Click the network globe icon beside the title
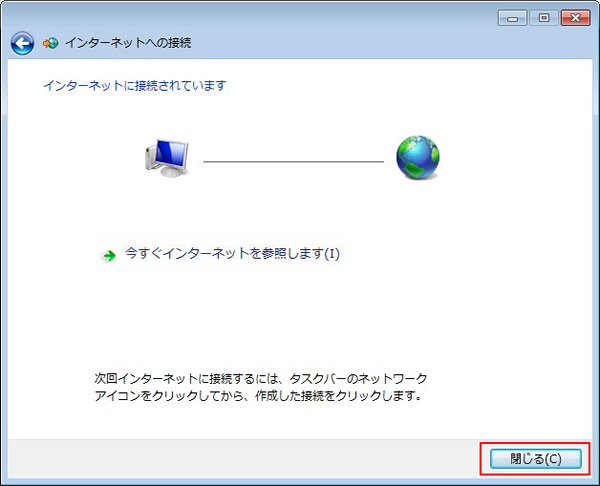The image size is (600, 486). tap(51, 43)
